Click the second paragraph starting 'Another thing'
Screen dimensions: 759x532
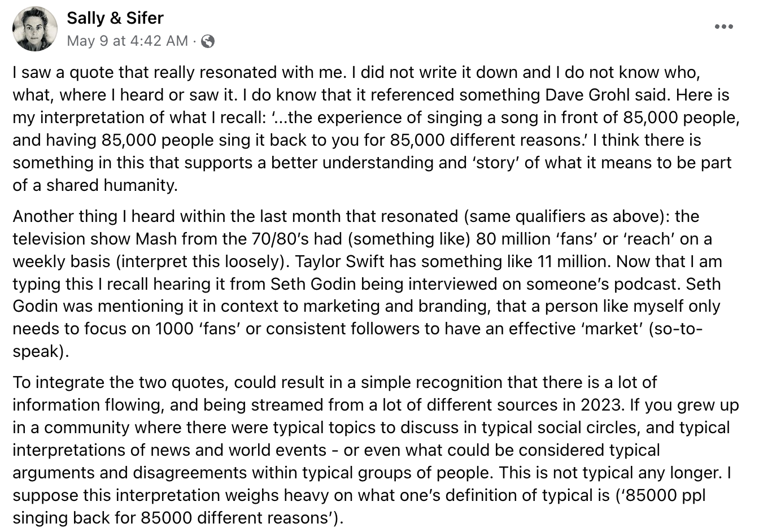tap(367, 284)
